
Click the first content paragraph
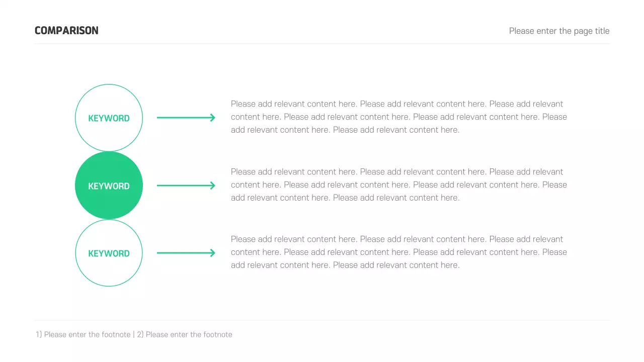[x=398, y=117]
